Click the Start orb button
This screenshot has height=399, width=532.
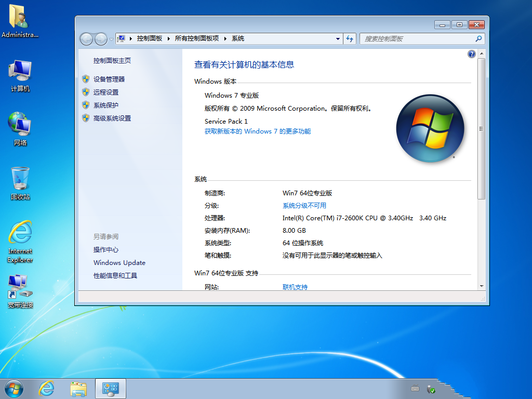point(14,388)
